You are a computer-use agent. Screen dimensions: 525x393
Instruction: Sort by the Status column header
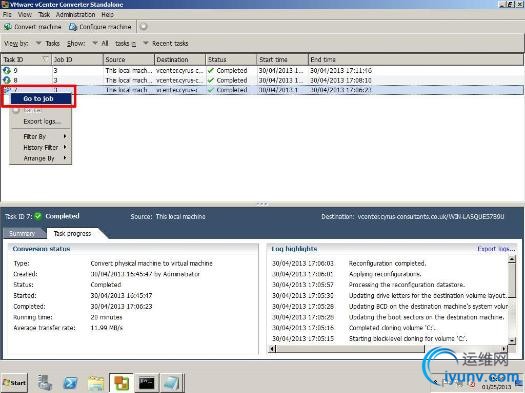point(231,59)
